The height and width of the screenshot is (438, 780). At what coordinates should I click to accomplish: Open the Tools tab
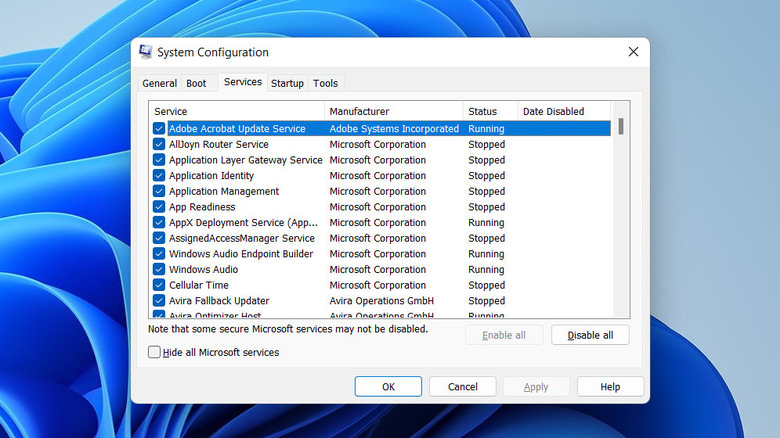[325, 83]
